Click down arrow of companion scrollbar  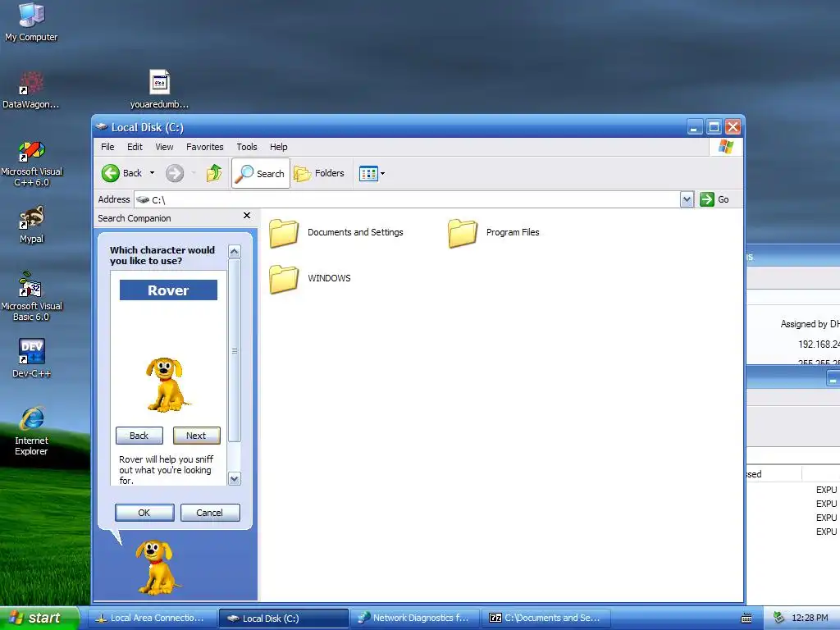point(235,479)
